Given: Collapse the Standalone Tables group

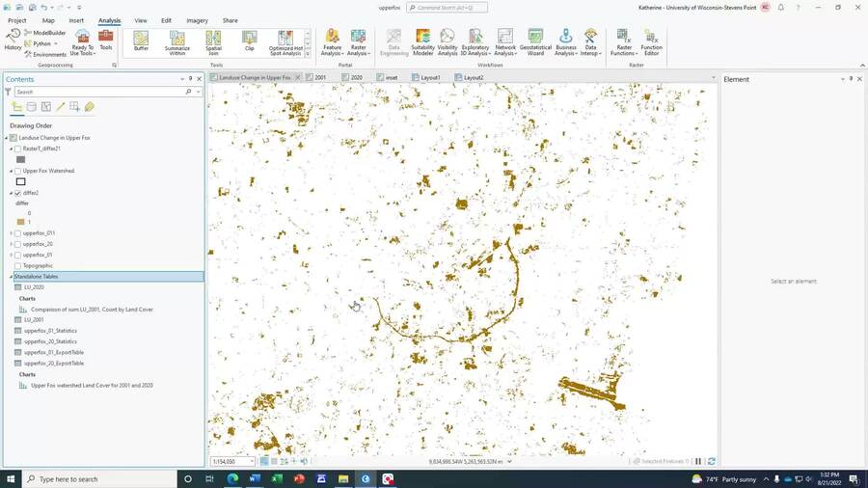Looking at the screenshot, I should 11,277.
